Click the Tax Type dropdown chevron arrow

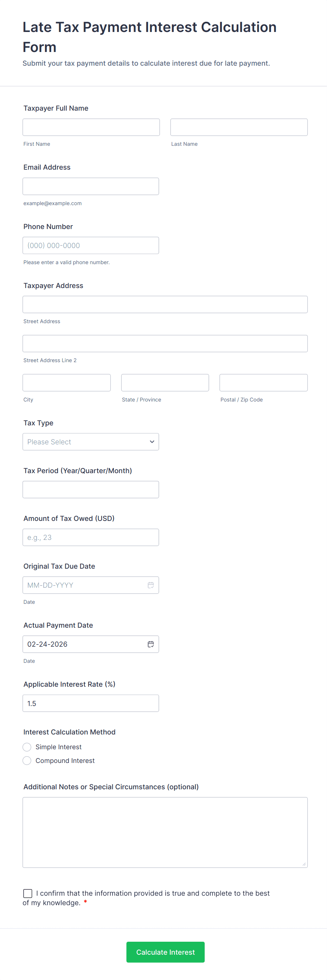pyautogui.click(x=152, y=442)
